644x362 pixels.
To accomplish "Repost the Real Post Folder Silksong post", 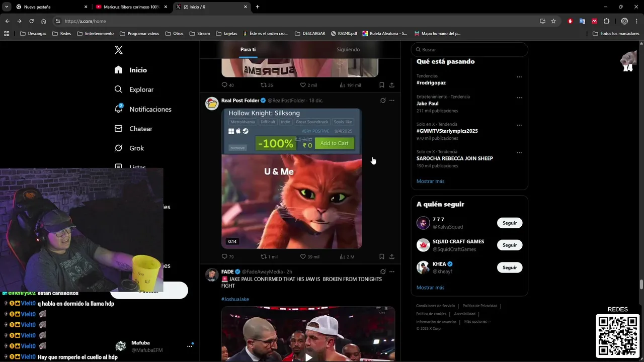I will (x=269, y=256).
